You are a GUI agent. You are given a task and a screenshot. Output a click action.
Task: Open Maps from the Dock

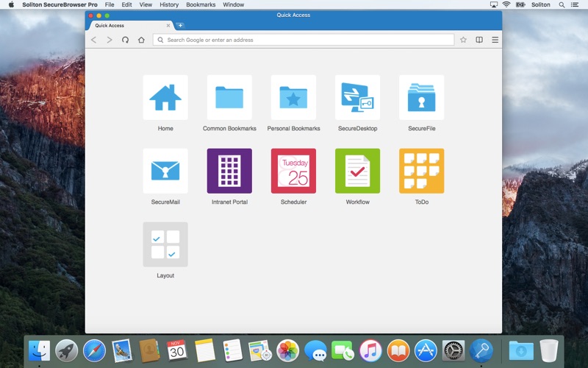tap(260, 351)
